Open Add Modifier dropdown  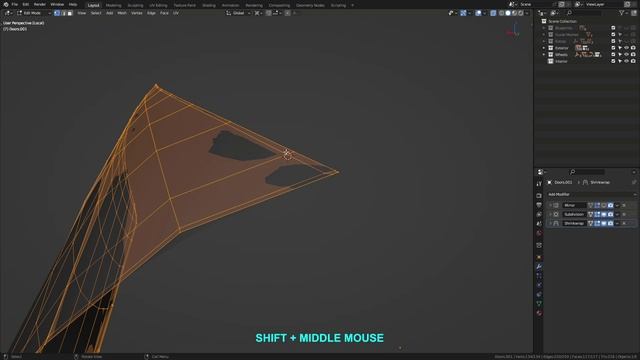591,194
